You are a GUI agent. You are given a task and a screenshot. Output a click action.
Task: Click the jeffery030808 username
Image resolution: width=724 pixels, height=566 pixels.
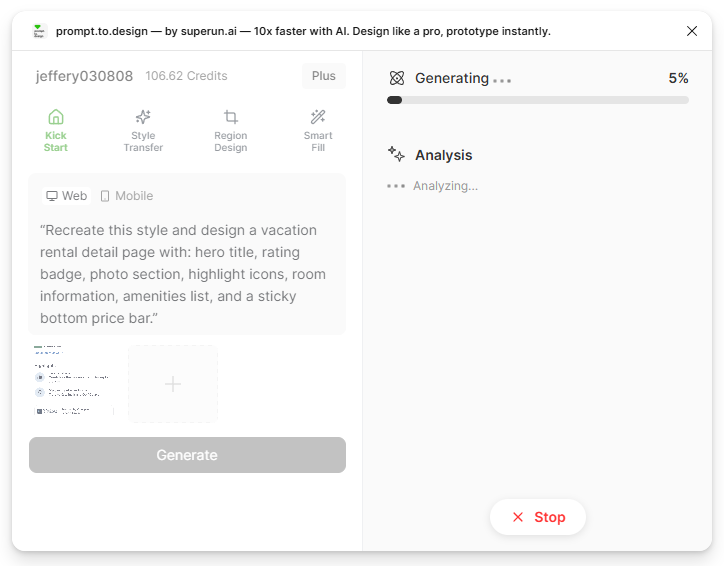84,76
